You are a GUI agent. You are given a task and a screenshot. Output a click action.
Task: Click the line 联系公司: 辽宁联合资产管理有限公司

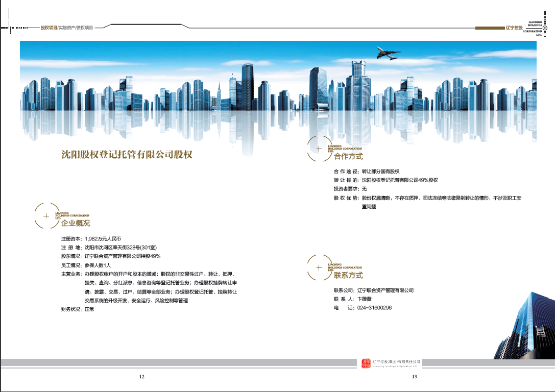pos(374,290)
